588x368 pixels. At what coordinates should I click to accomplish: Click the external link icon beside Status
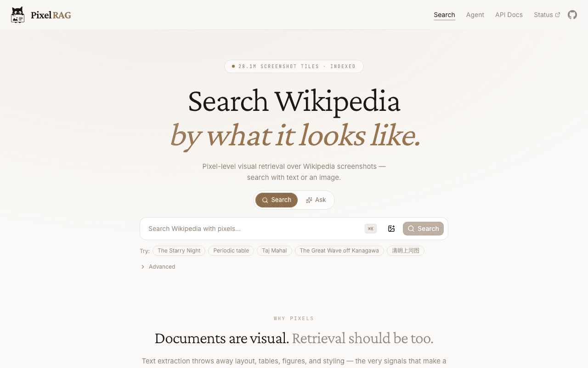pyautogui.click(x=558, y=15)
